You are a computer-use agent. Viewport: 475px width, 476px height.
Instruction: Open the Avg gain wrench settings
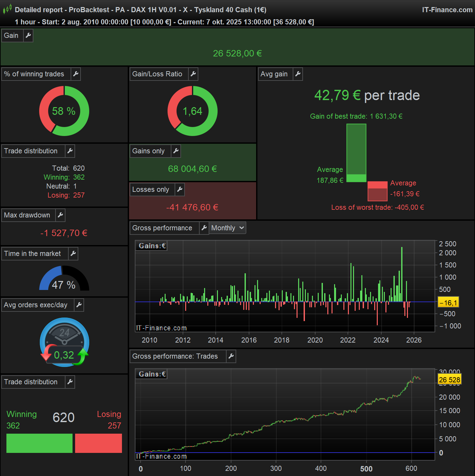click(x=298, y=74)
